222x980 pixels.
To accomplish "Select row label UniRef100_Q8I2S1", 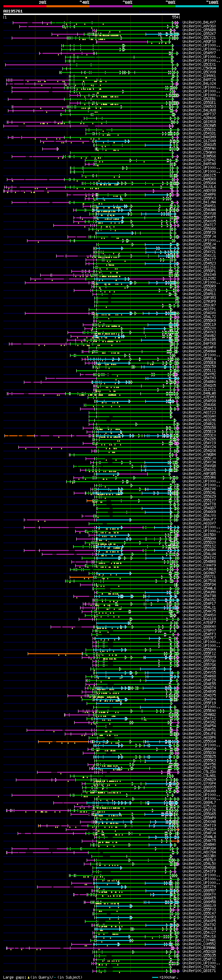I will click(x=199, y=267).
